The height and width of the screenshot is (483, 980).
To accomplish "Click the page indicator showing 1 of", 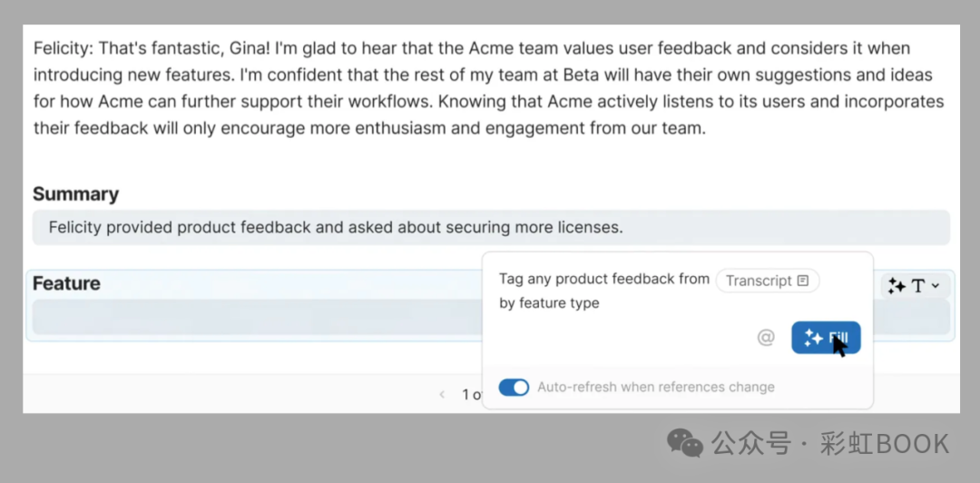I will (471, 394).
